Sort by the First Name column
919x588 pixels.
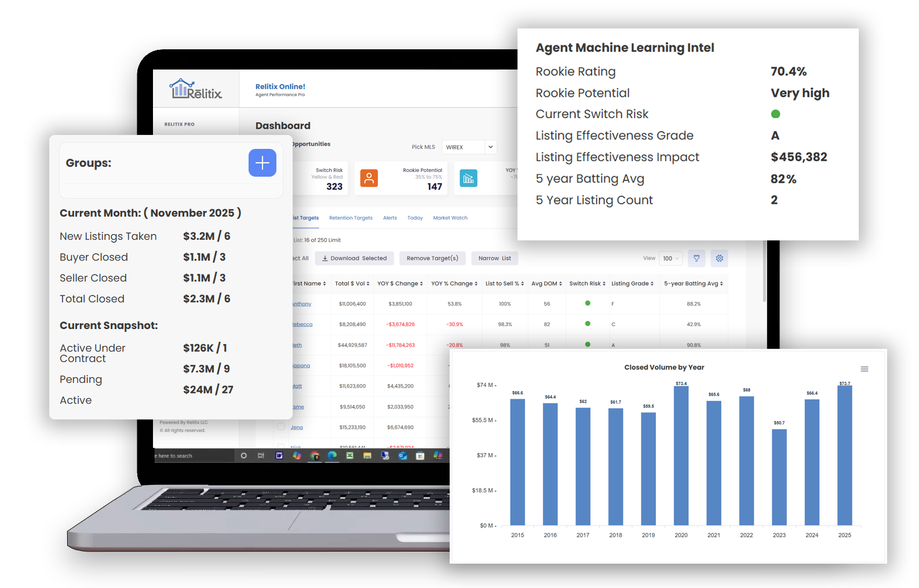point(309,284)
